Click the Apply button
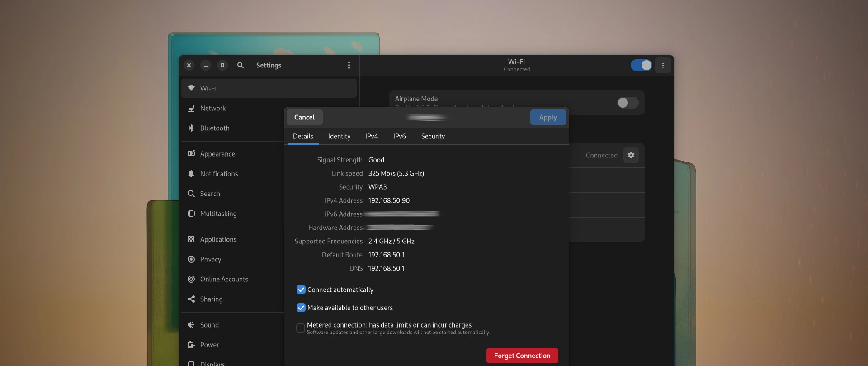Screen dimensions: 868x366 coord(547,117)
